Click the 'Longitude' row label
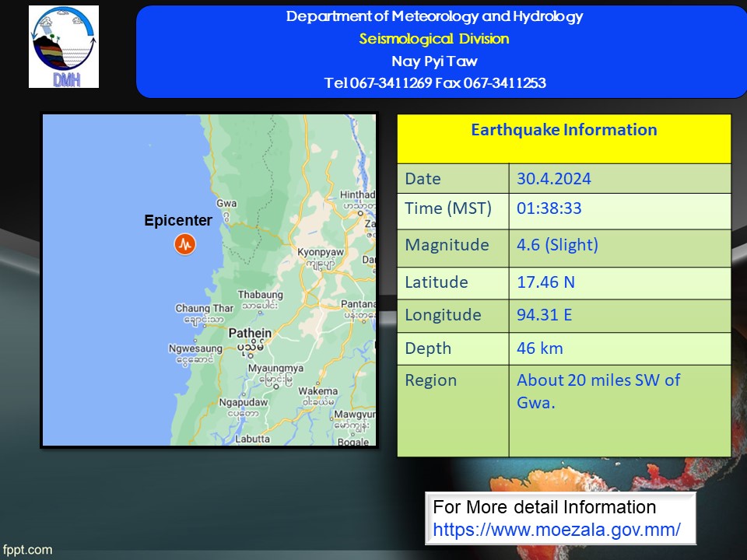 click(443, 315)
